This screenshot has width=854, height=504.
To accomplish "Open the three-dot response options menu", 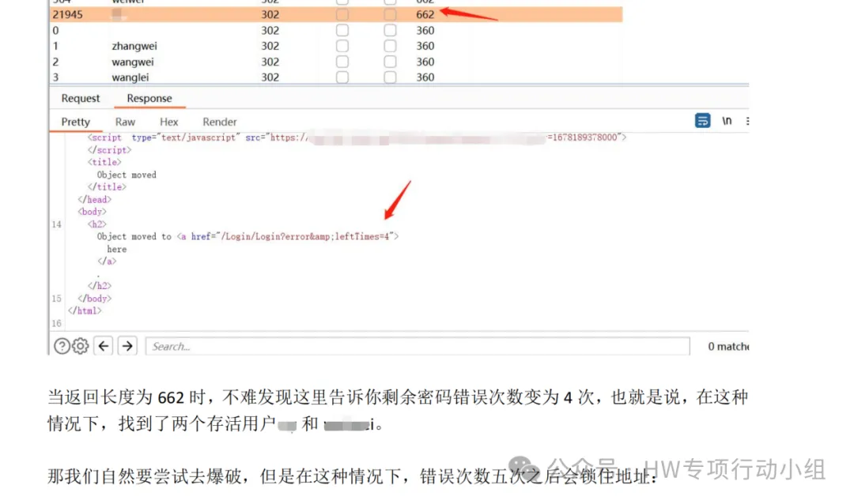I will (747, 121).
